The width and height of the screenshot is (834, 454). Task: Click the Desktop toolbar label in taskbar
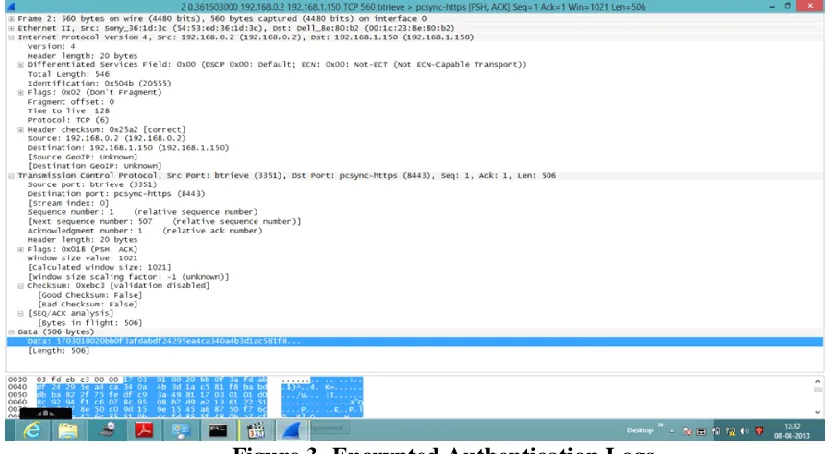(639, 431)
